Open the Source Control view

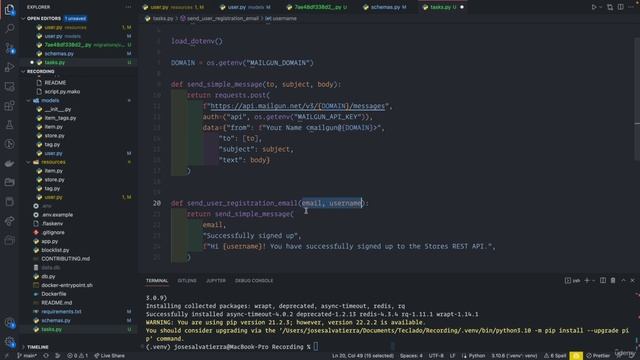pyautogui.click(x=9, y=48)
